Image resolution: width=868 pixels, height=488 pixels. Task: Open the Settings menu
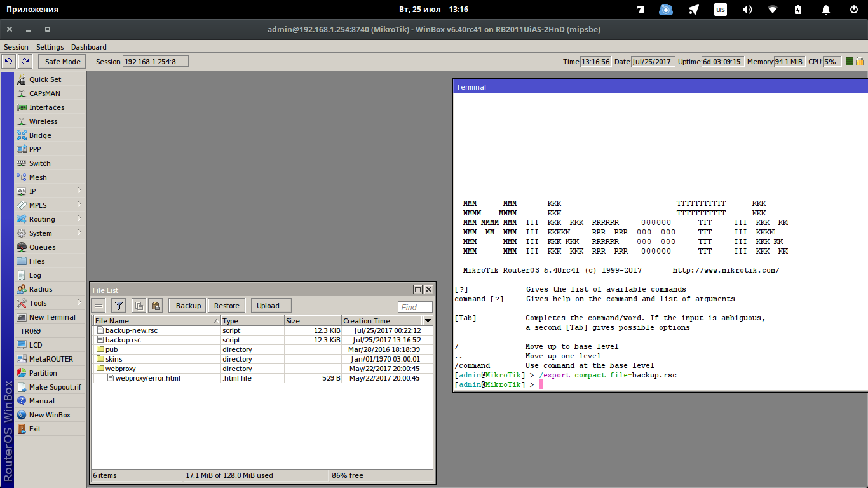(50, 47)
